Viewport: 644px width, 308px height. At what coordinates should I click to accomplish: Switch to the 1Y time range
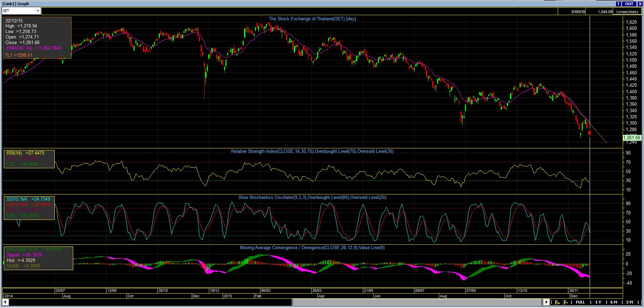[x=598, y=302]
